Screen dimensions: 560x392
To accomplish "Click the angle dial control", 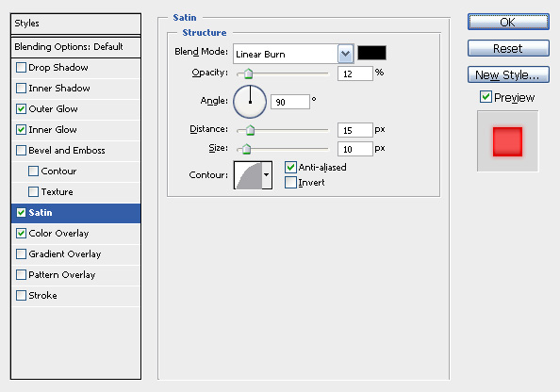I will (250, 102).
